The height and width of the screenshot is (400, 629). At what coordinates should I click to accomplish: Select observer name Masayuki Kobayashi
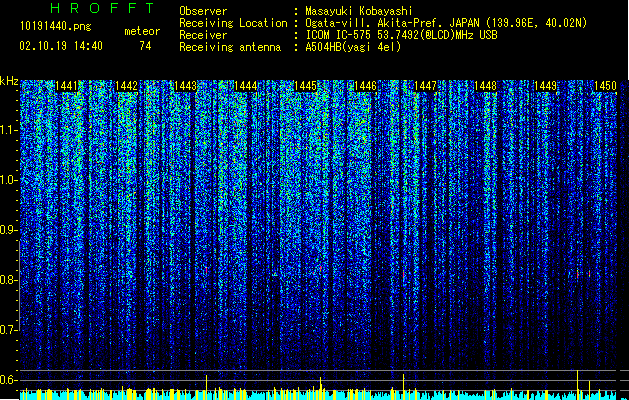(359, 11)
